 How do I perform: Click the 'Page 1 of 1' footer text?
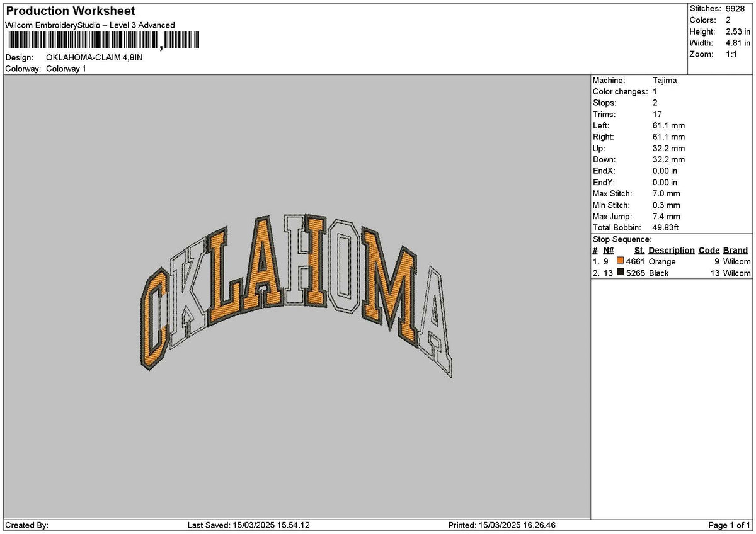tap(730, 525)
